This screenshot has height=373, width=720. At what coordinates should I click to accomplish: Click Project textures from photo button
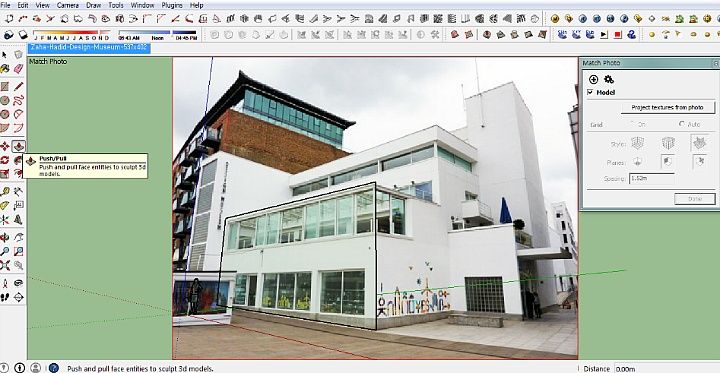[x=668, y=107]
